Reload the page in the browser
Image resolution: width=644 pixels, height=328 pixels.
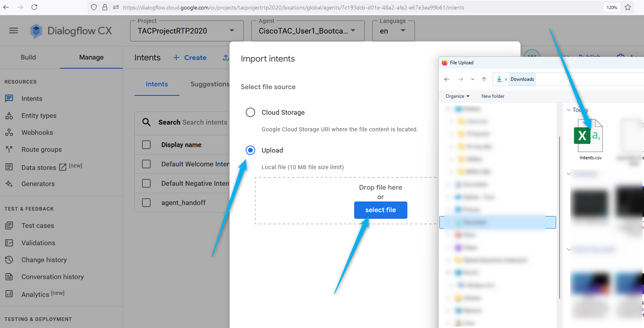pyautogui.click(x=34, y=7)
